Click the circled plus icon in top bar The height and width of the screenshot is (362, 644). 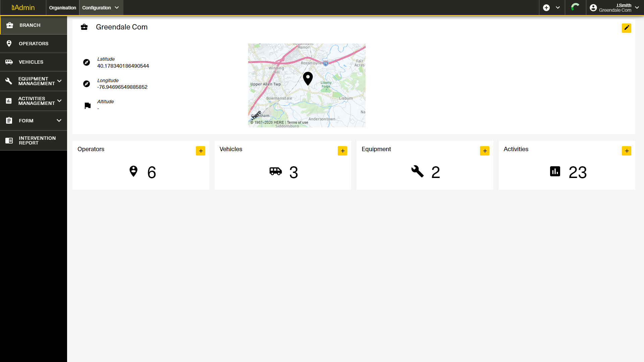click(546, 8)
